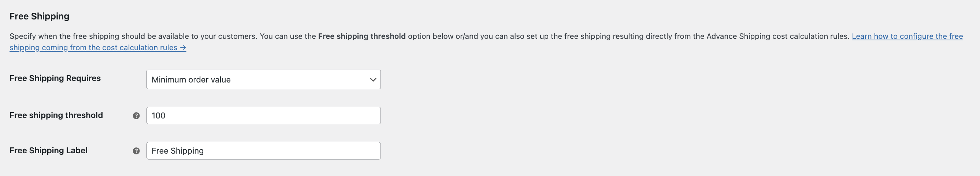Click the help icon beside Free Shipping Label
Screen dimensions: 980x176
136,151
